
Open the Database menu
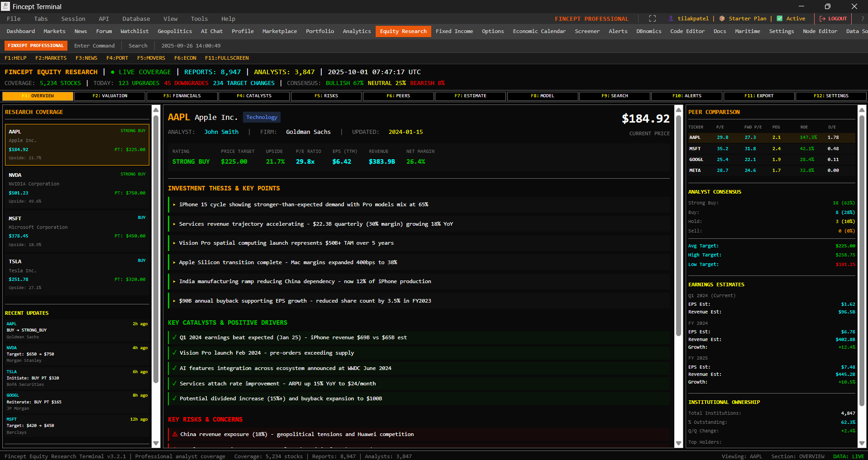pyautogui.click(x=136, y=19)
